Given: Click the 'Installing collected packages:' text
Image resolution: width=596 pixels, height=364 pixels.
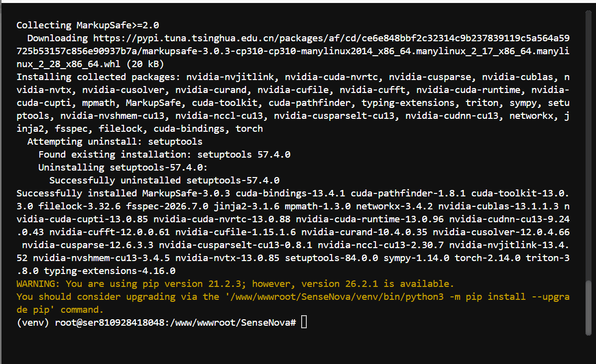Looking at the screenshot, I should pos(99,77).
